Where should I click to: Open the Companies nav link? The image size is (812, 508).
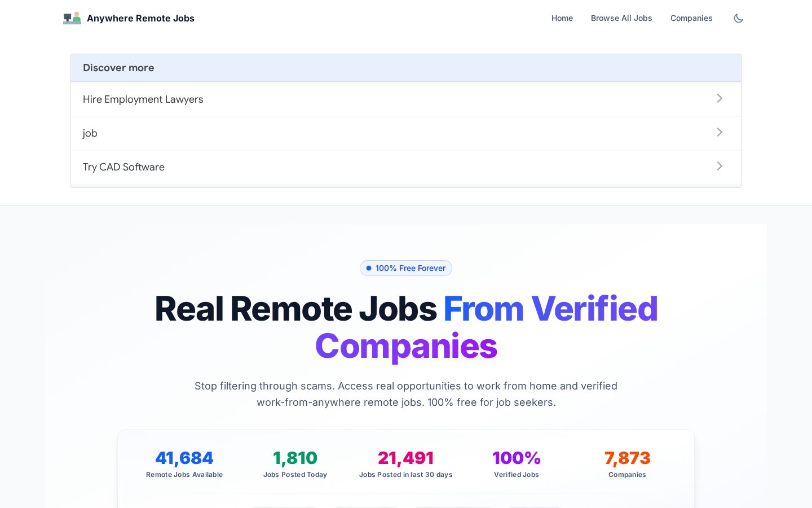point(691,18)
